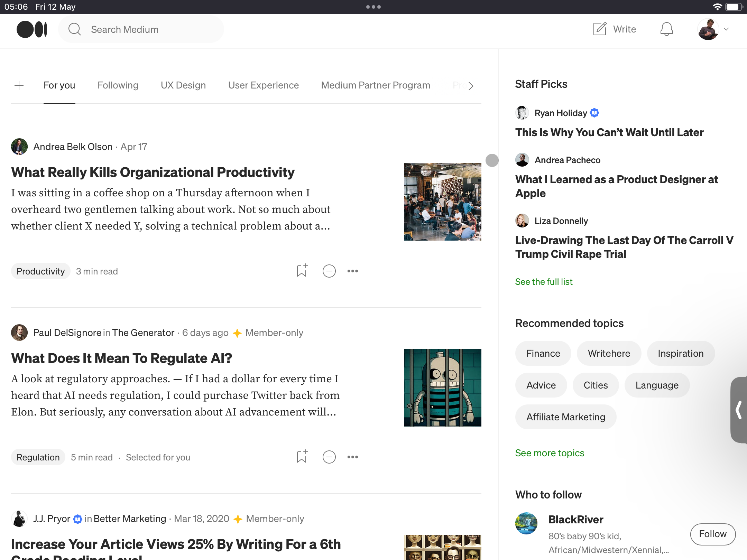Open Live-Drawing The Last Day article
Image resolution: width=747 pixels, height=560 pixels.
[624, 247]
